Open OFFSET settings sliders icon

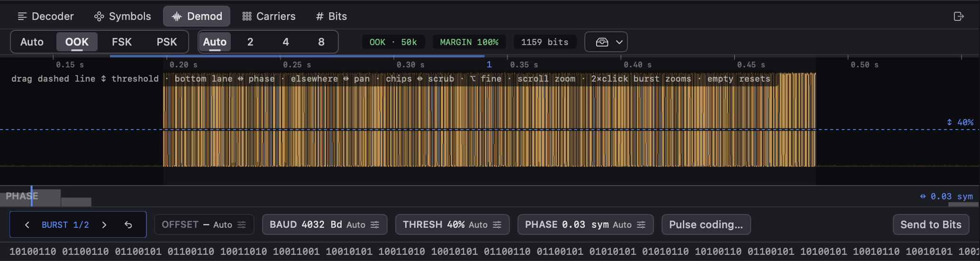[x=242, y=224]
